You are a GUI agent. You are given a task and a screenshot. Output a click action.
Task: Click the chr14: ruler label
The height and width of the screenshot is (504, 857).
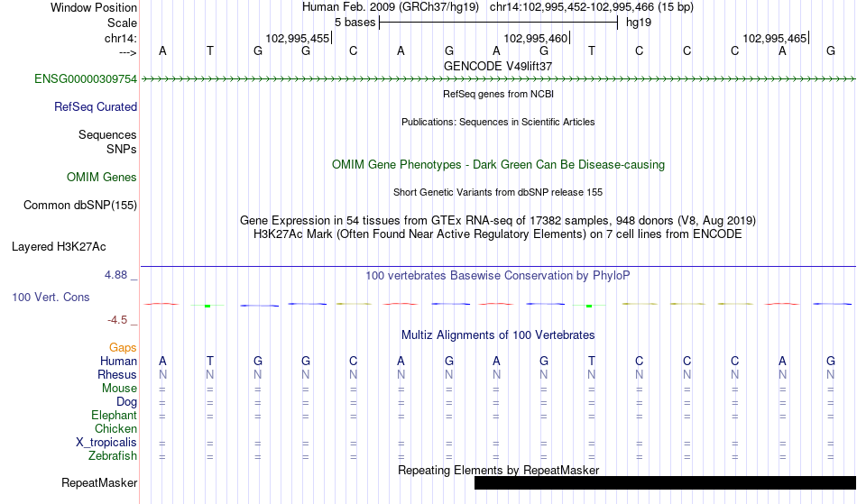coord(120,38)
